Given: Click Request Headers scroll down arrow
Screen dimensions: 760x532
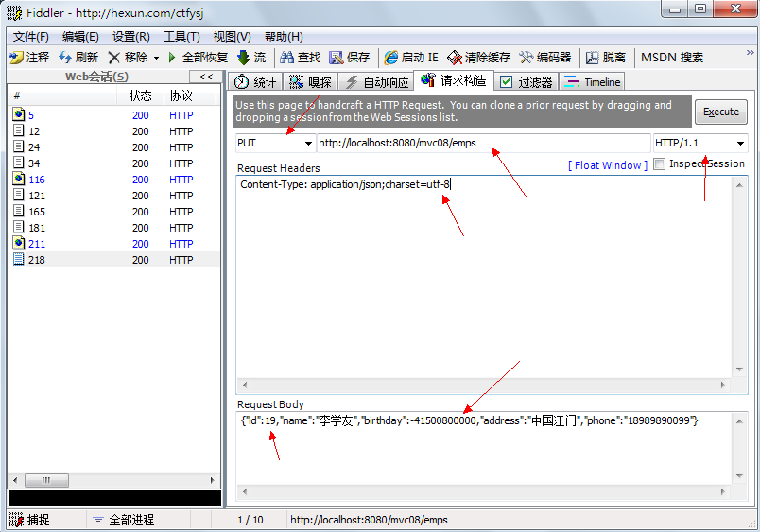Looking at the screenshot, I should (x=739, y=369).
